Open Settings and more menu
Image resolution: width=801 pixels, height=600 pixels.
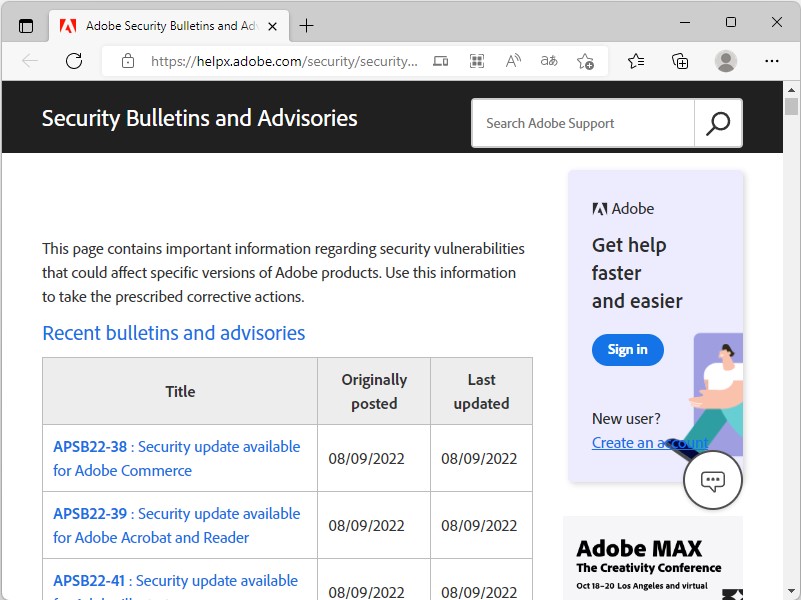point(771,61)
